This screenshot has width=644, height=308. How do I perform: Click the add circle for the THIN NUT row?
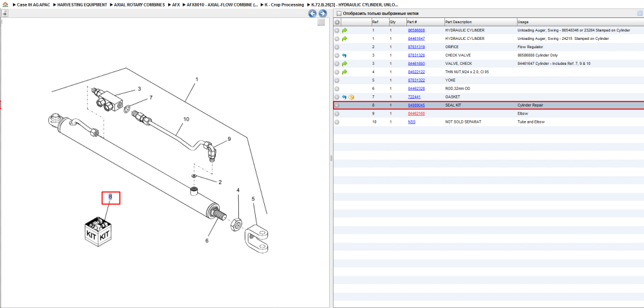click(337, 72)
